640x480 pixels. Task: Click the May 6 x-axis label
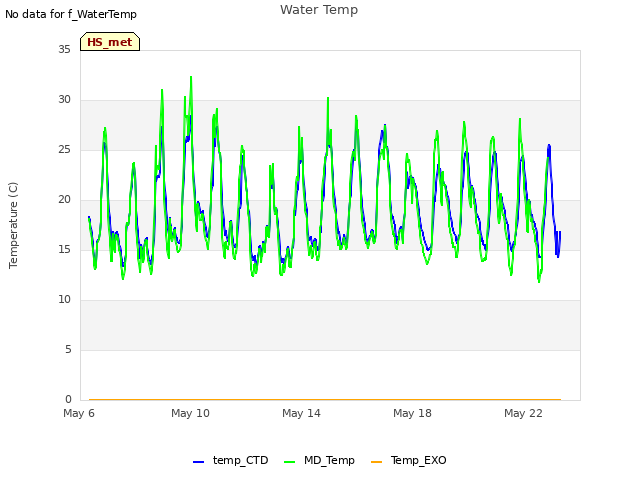[x=79, y=413]
